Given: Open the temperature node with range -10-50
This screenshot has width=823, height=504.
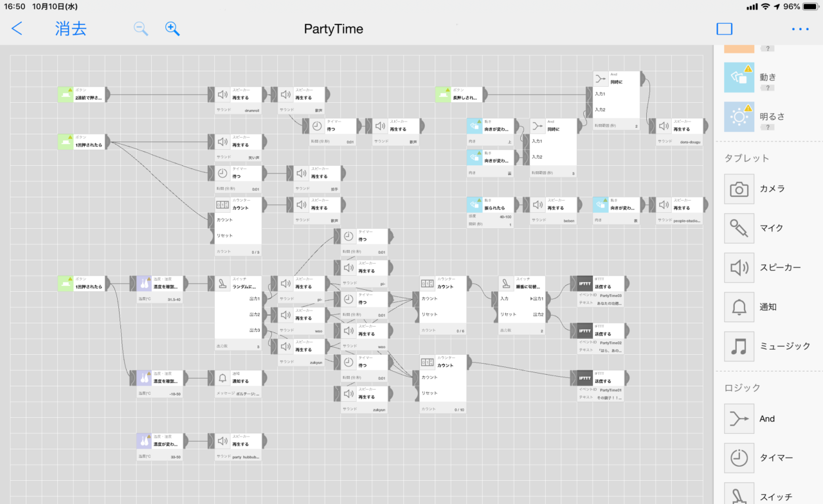Looking at the screenshot, I should coord(159,384).
